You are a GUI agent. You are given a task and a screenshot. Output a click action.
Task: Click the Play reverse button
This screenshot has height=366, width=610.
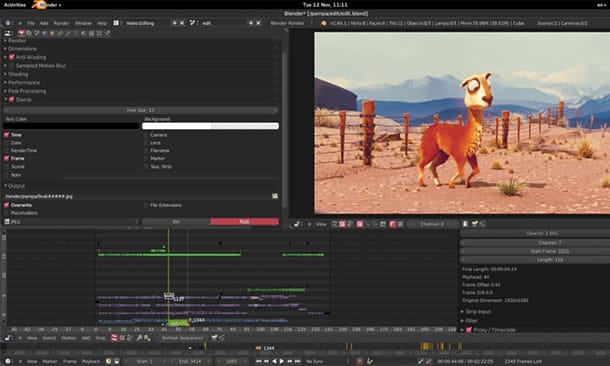pos(274,361)
